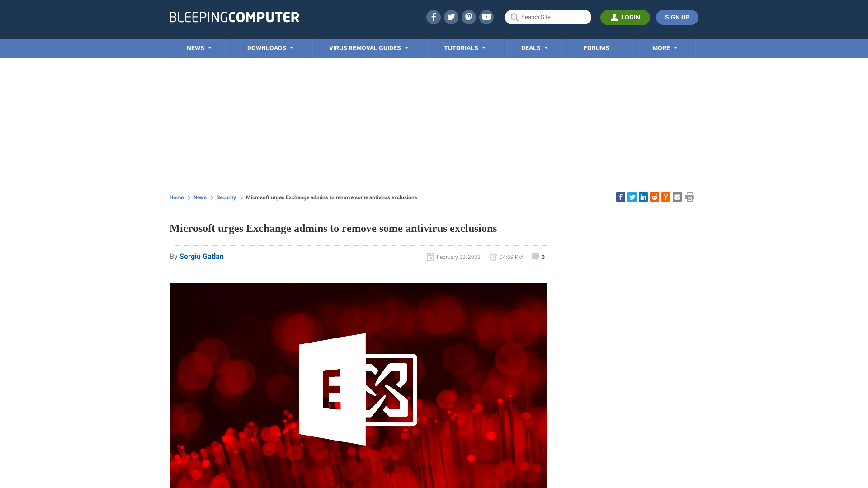Click the Print page icon

690,197
